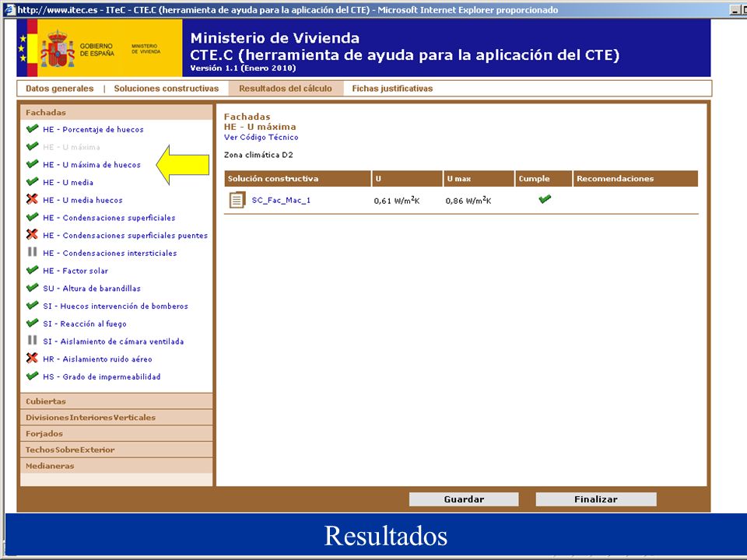
Task: Click the 0,86 W/m²K U max value
Action: [468, 201]
